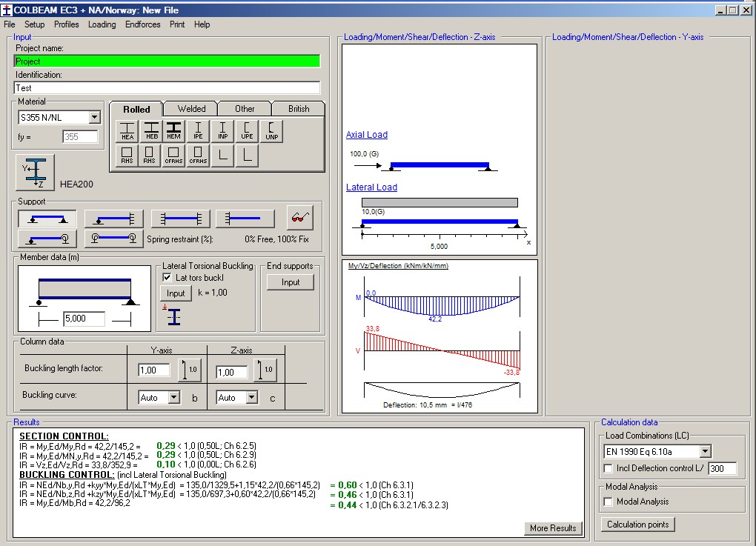
Task: Open the Print menu
Action: tap(177, 24)
